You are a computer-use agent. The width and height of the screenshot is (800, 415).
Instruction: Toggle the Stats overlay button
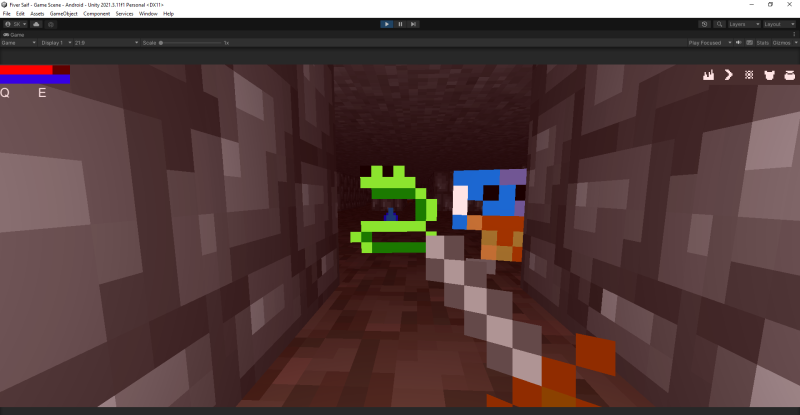[x=763, y=43]
